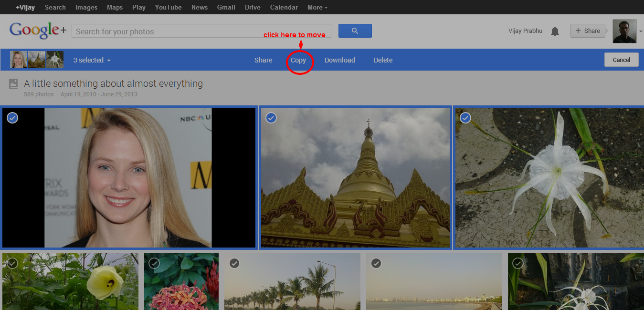Expand the More menu in the top bar
This screenshot has width=644, height=310.
click(x=317, y=7)
